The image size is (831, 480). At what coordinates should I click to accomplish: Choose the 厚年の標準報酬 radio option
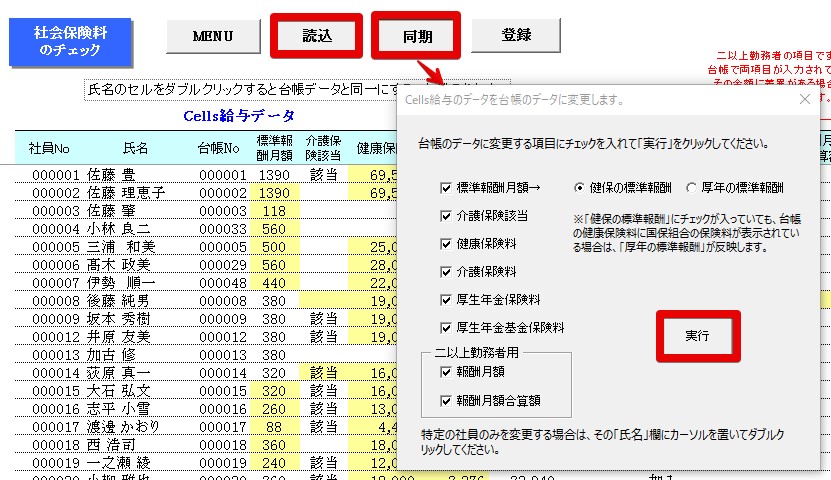692,187
